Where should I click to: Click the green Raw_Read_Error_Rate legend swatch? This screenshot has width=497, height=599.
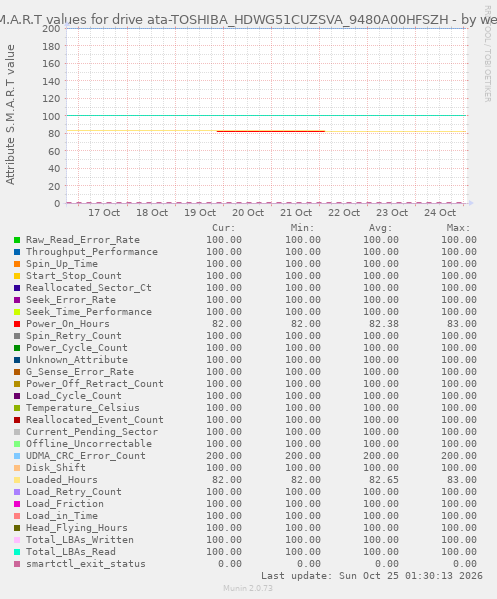[17, 240]
